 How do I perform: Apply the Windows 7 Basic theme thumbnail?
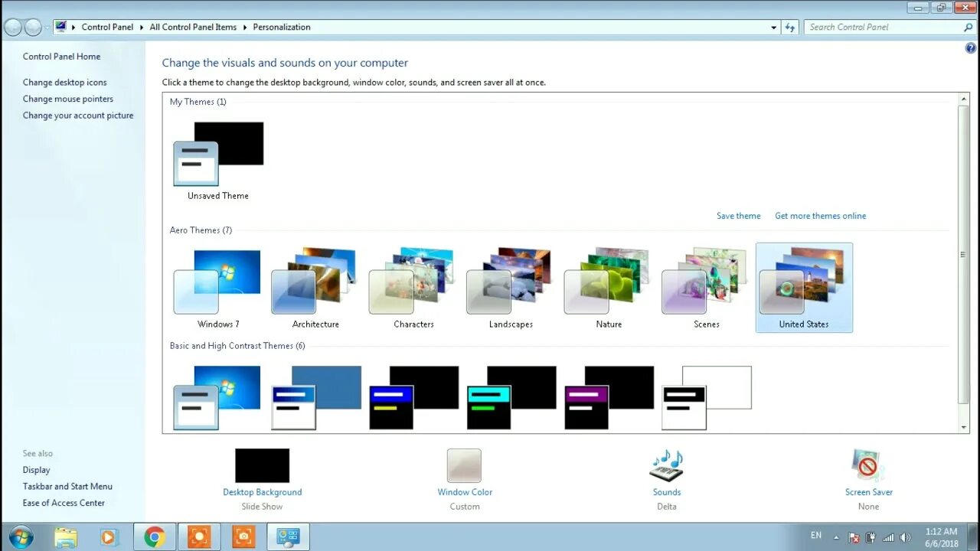(217, 397)
